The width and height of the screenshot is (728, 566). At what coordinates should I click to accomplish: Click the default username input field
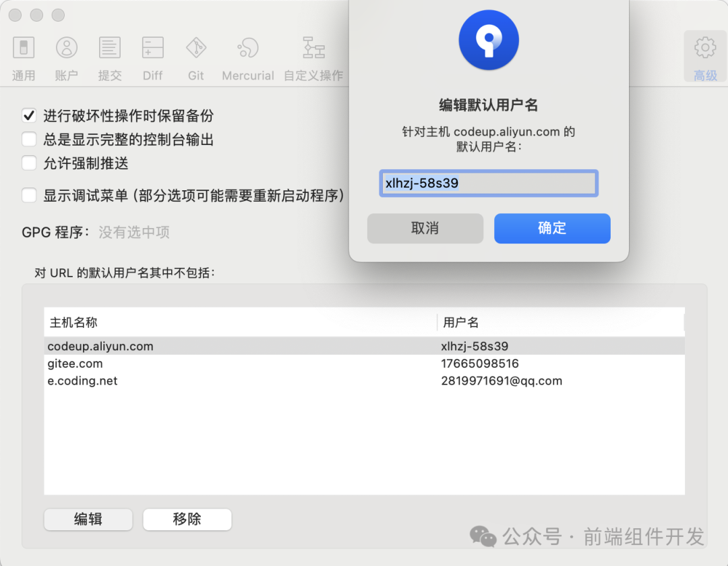coord(489,183)
